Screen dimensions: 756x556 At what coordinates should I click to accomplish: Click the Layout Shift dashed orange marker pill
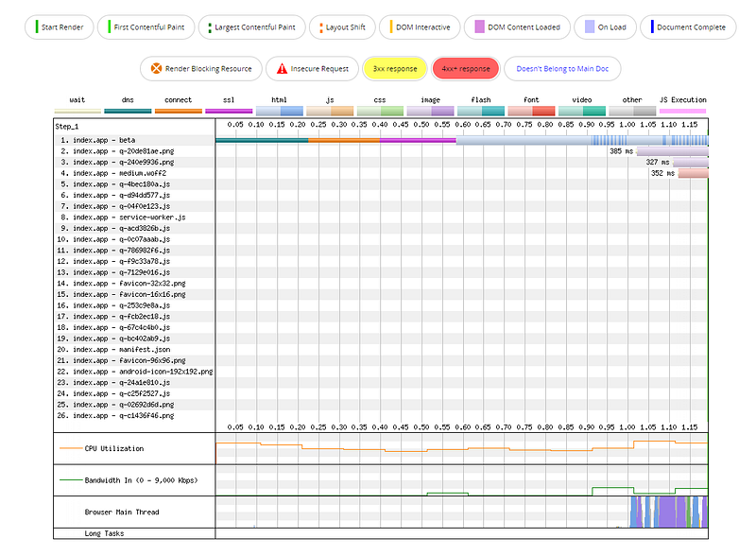(342, 27)
